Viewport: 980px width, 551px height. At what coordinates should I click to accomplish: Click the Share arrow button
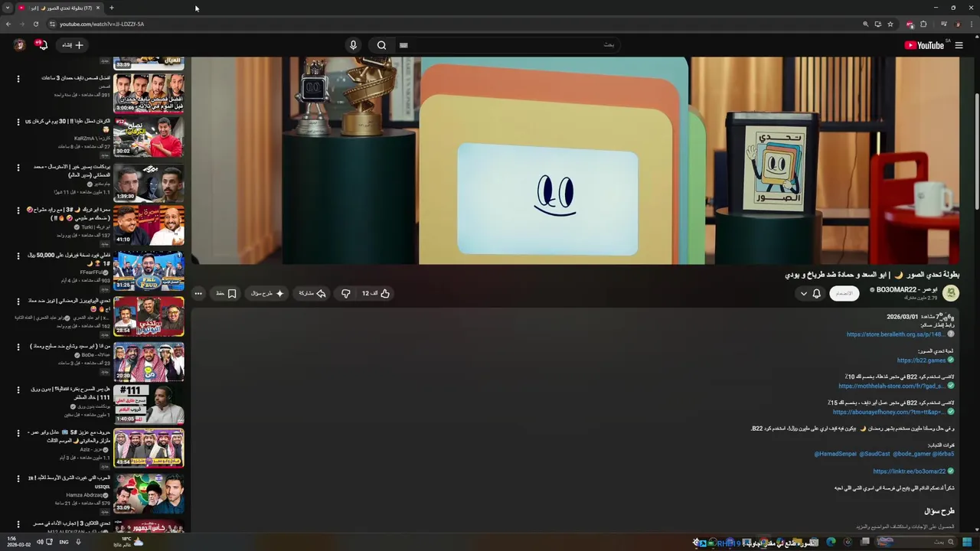coord(312,293)
